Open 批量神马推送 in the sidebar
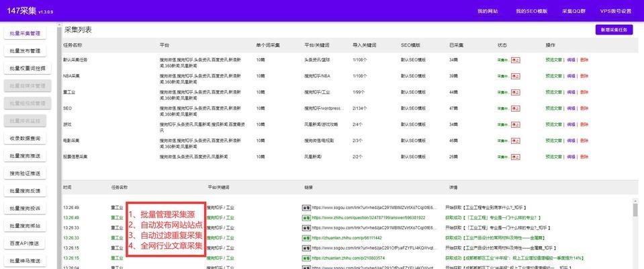This screenshot has height=269, width=644. [x=25, y=261]
